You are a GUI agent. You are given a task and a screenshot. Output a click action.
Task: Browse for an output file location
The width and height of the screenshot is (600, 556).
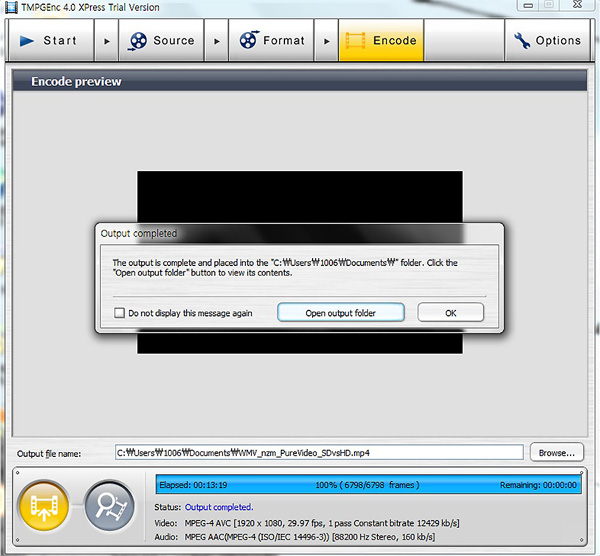click(557, 453)
